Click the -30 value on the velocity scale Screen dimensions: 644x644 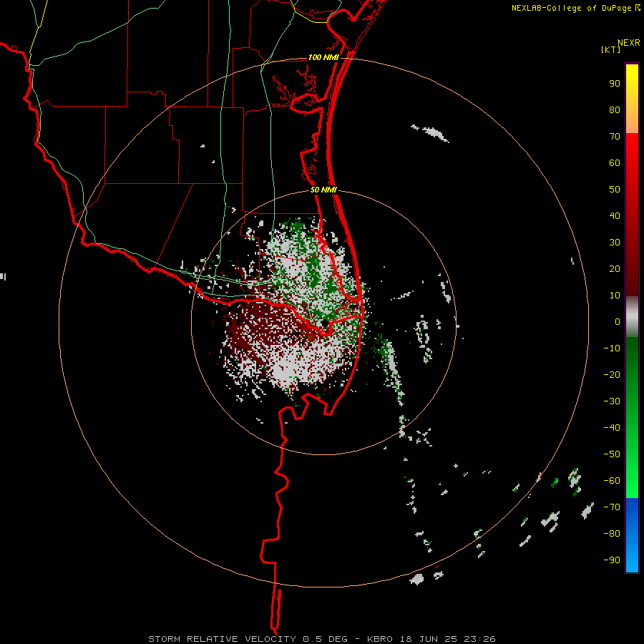(612, 401)
